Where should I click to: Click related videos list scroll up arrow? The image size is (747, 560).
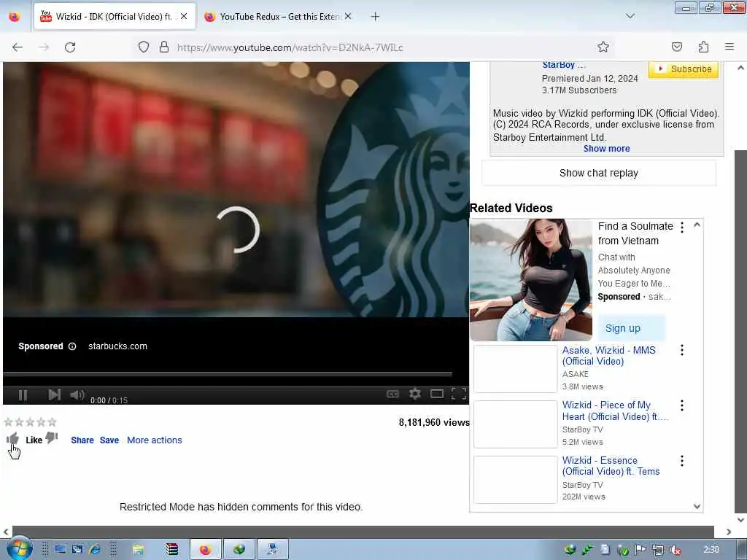pos(697,225)
